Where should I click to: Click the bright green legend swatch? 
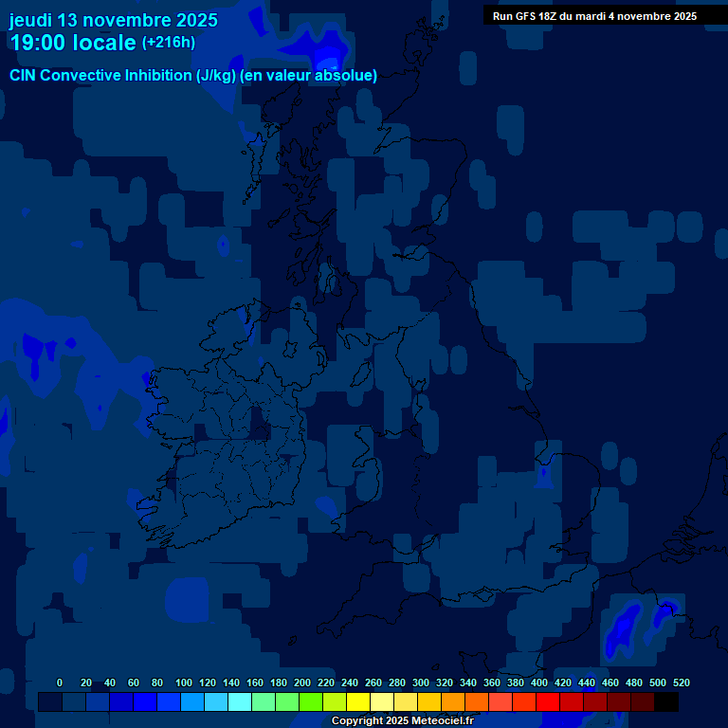coord(311,702)
